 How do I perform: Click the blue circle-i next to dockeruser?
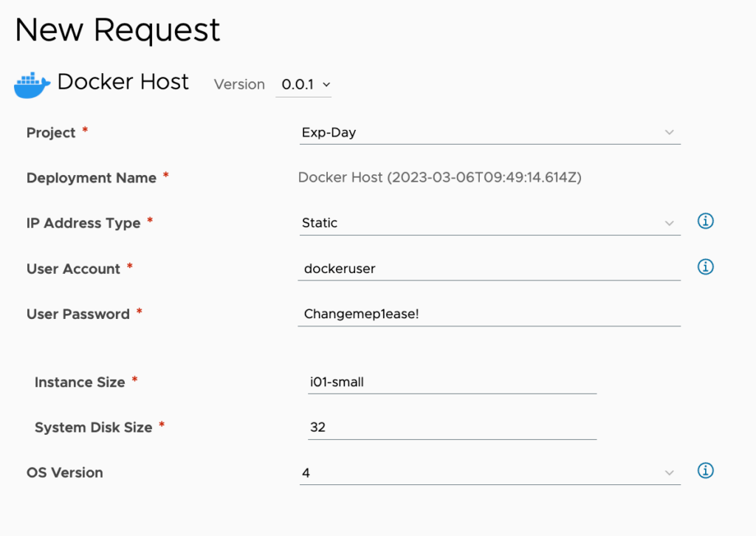coord(705,267)
